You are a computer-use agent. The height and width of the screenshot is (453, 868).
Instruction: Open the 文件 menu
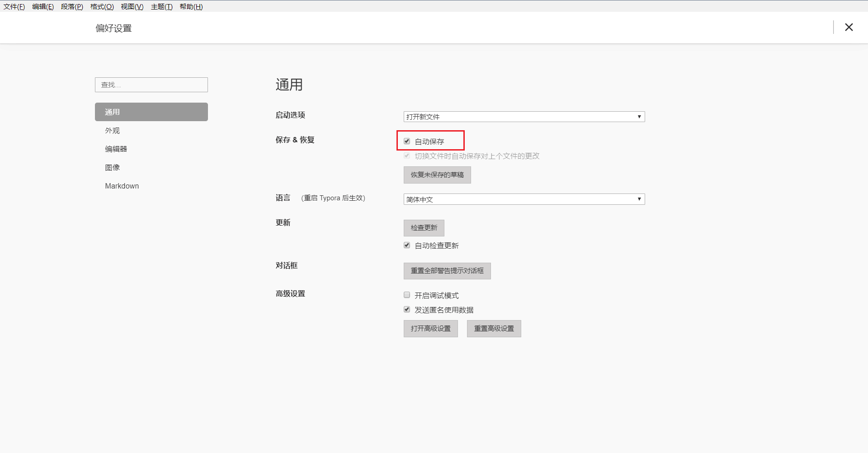pyautogui.click(x=14, y=7)
